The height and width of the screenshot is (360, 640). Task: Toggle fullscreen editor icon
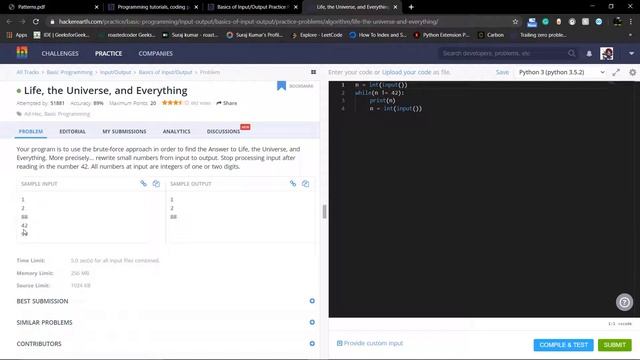point(616,72)
